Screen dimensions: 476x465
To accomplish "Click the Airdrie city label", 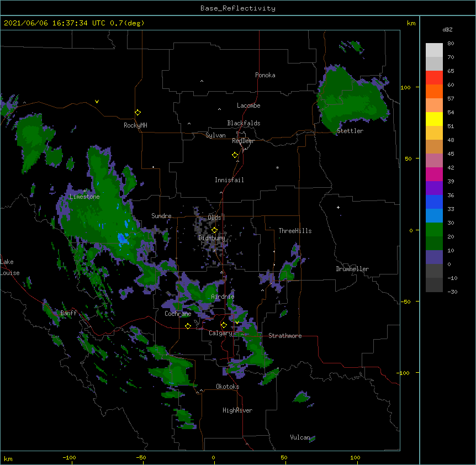I will click(x=223, y=297).
